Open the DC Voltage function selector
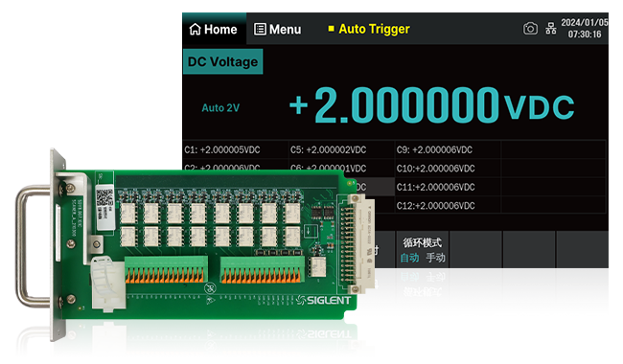The height and width of the screenshot is (364, 623). pos(222,61)
